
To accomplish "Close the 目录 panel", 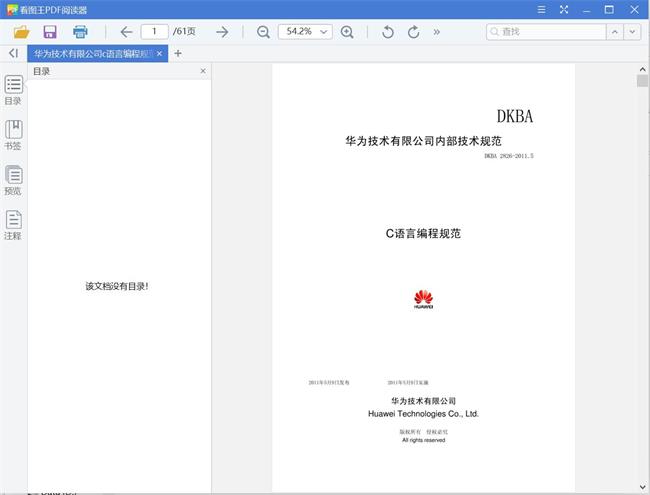I will [x=203, y=71].
